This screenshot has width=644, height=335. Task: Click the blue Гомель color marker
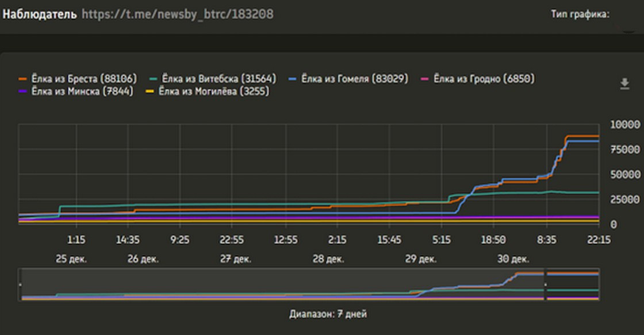293,79
